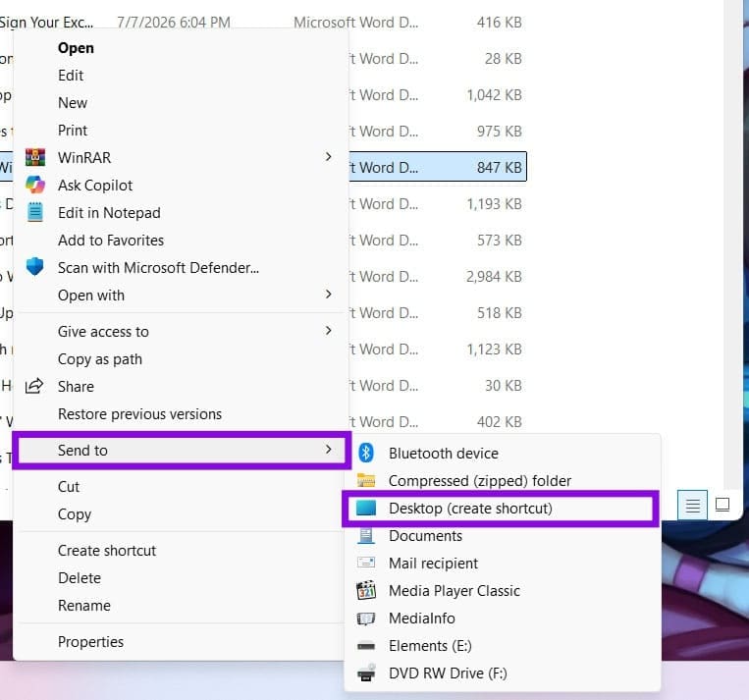Click the MediaInfo icon
The width and height of the screenshot is (749, 700).
click(x=366, y=619)
